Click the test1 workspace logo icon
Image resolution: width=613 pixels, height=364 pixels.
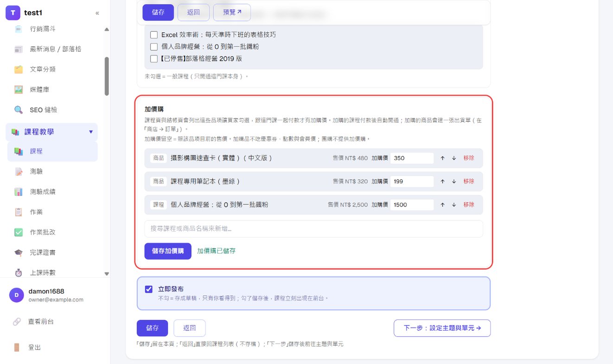click(13, 13)
